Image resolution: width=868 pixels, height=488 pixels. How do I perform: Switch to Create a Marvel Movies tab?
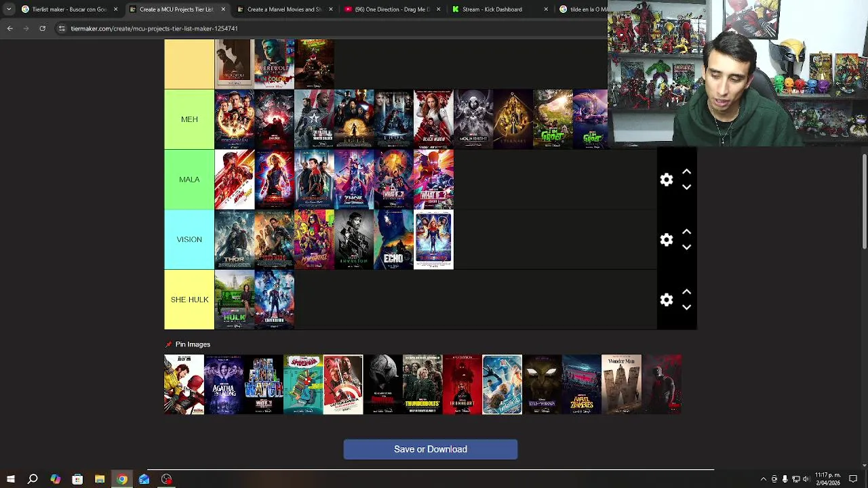[284, 9]
